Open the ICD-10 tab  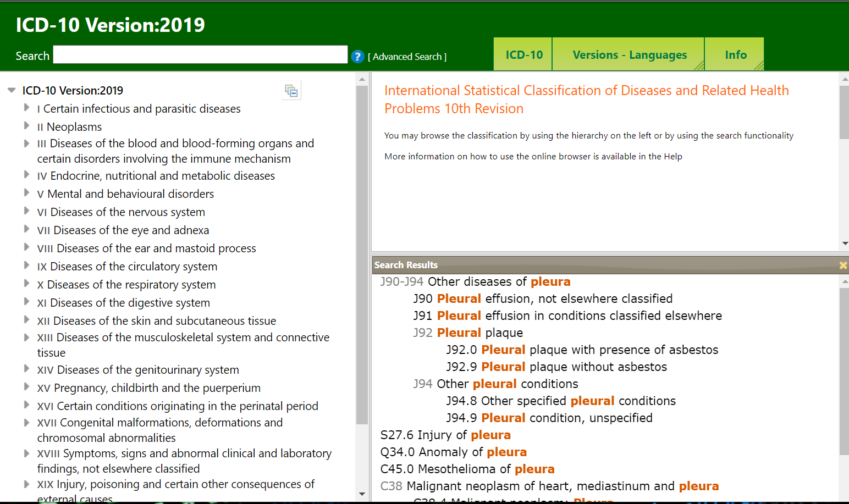point(523,54)
